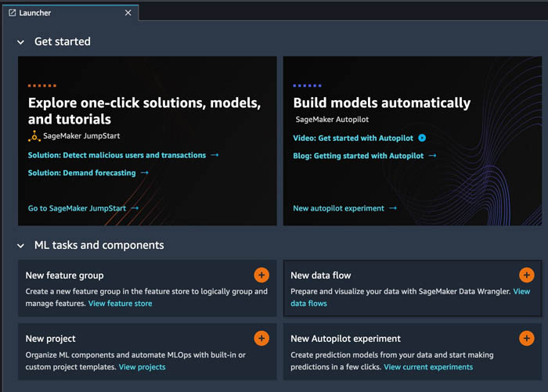Click plus button on New Autopilot experiment card
Screen dimensions: 548x392
[527, 338]
